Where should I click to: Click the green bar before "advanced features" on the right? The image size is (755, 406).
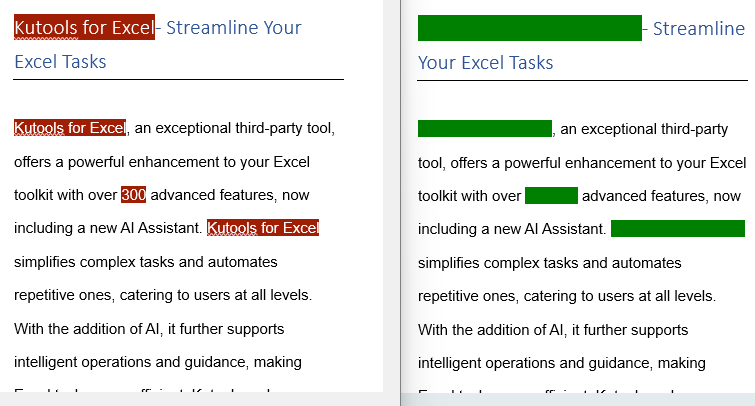551,196
